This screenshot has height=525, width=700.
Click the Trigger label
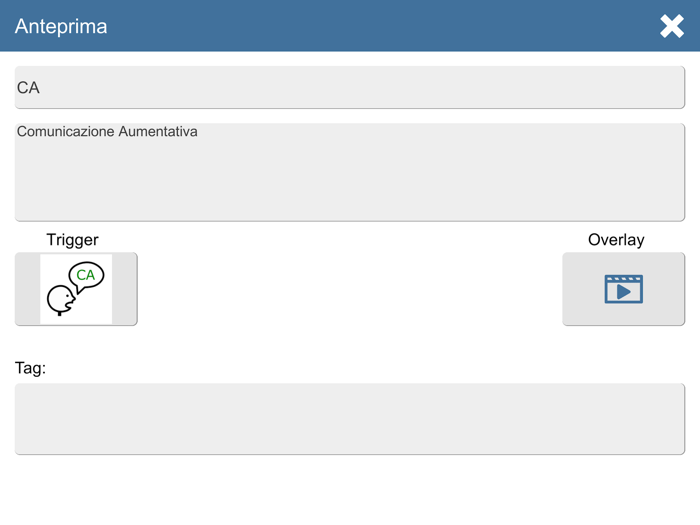[x=72, y=240]
